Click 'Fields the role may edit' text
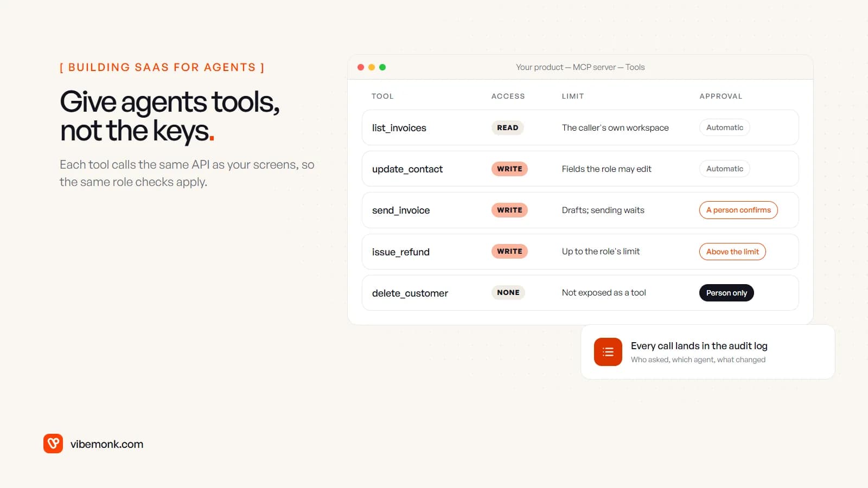This screenshot has height=488, width=868. point(607,169)
